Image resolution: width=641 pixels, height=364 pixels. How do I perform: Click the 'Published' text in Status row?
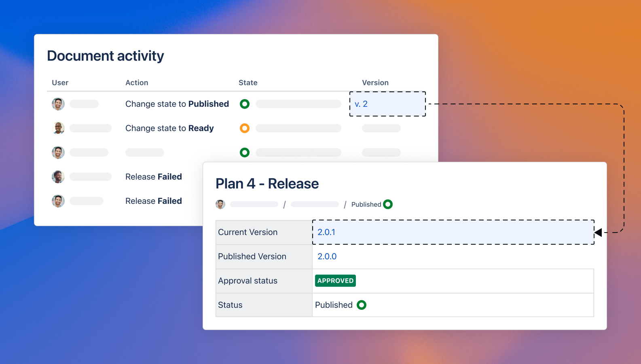[334, 305]
